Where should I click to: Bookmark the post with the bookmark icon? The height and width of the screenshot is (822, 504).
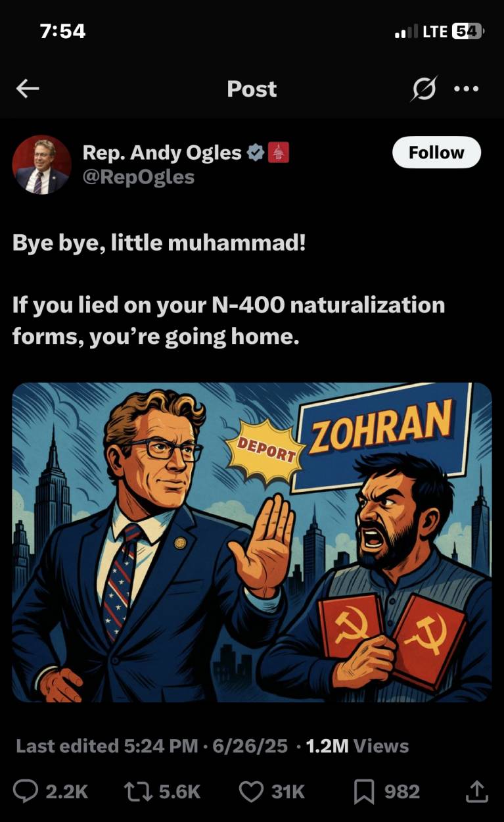[x=363, y=792]
